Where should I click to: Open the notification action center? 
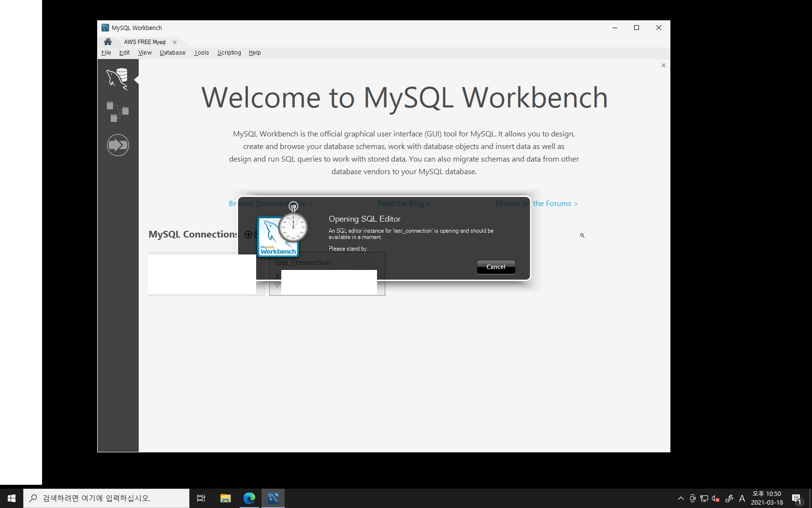coord(797,498)
